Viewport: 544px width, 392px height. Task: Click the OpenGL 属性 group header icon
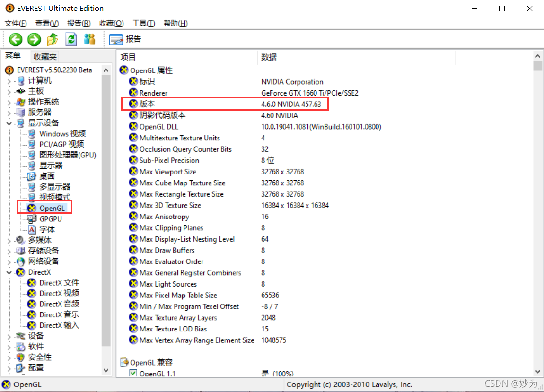(124, 70)
